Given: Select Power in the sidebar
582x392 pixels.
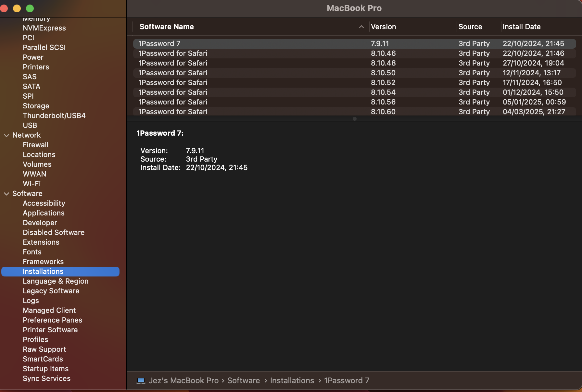Looking at the screenshot, I should pos(33,57).
